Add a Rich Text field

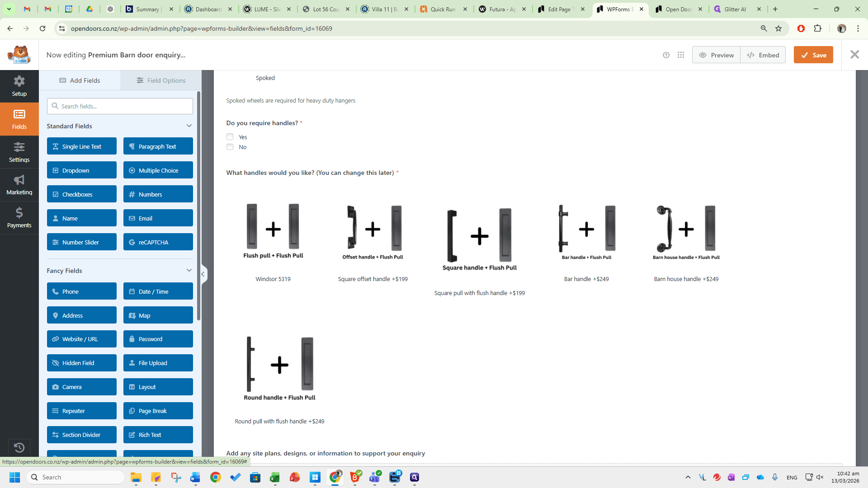coord(158,435)
